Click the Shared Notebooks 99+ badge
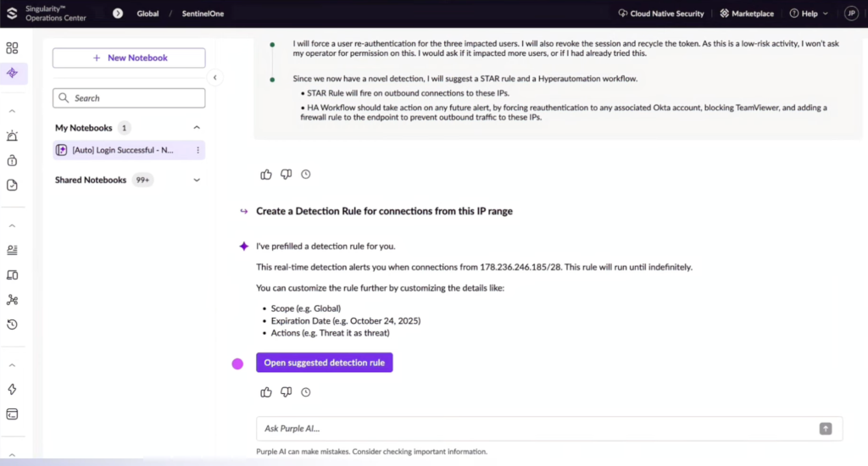Image resolution: width=868 pixels, height=466 pixels. point(142,180)
